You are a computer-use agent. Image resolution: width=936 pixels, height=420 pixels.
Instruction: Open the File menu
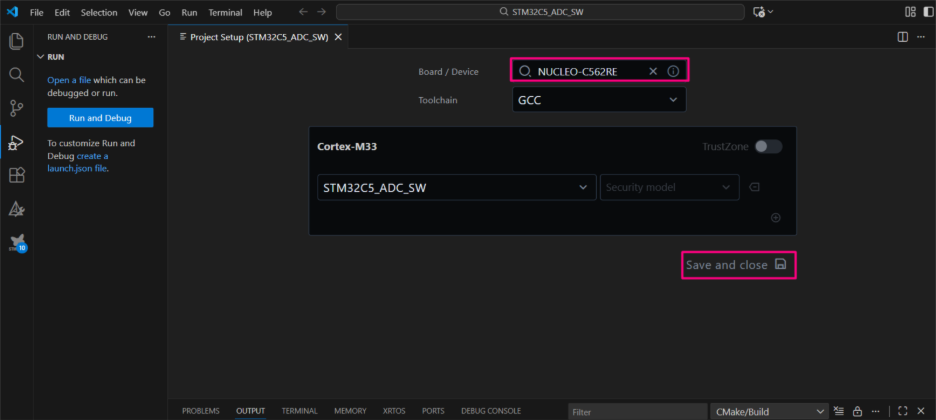point(36,13)
